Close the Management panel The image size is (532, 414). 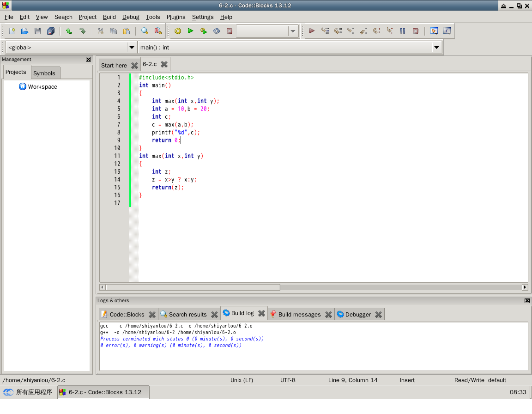pos(89,60)
